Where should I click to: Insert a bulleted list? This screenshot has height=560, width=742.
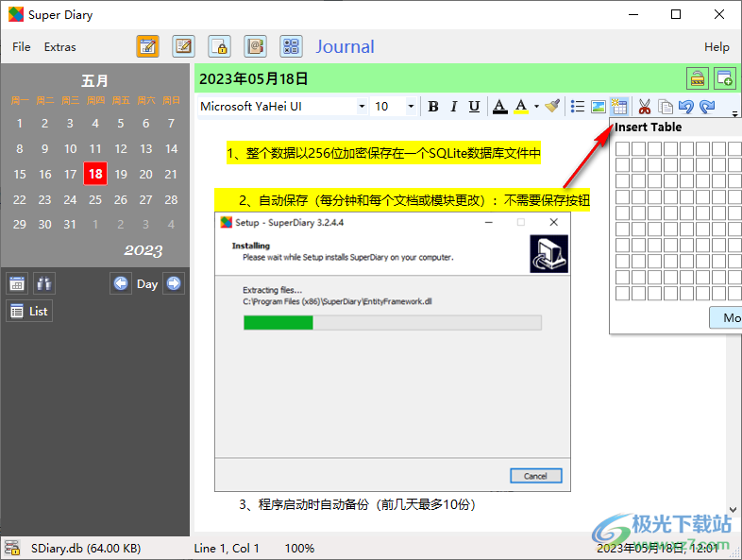(578, 107)
